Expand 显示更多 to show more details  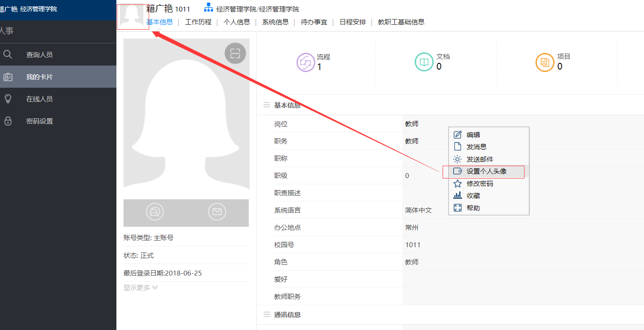[140, 287]
